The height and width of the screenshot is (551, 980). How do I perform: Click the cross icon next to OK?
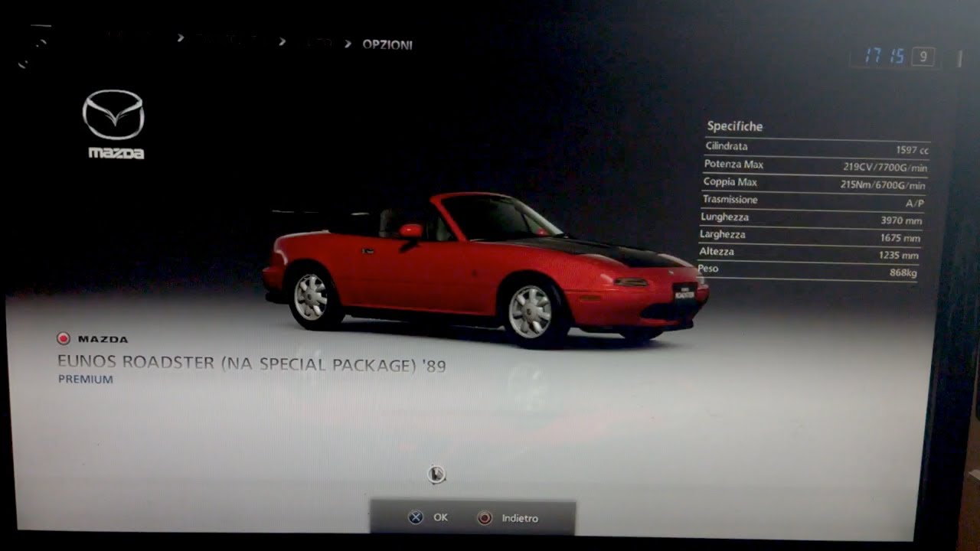point(415,517)
